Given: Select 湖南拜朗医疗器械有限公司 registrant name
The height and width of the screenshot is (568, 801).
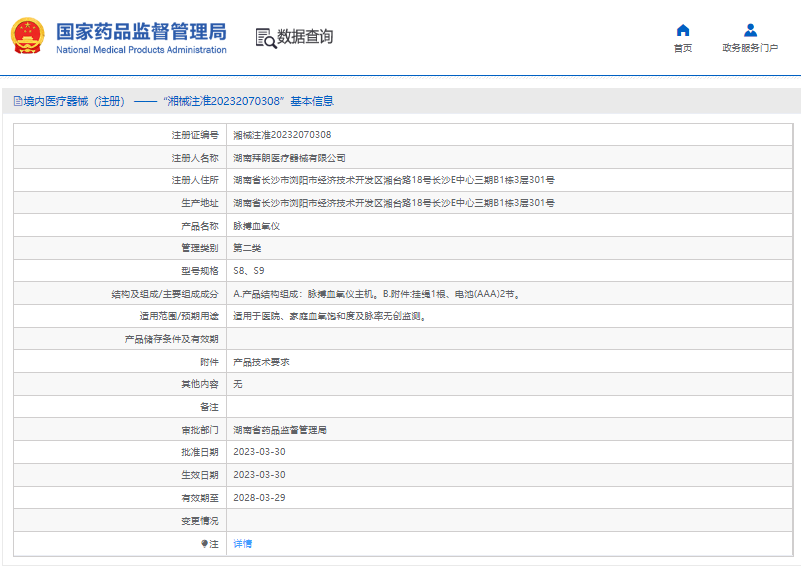Looking at the screenshot, I should pos(289,158).
